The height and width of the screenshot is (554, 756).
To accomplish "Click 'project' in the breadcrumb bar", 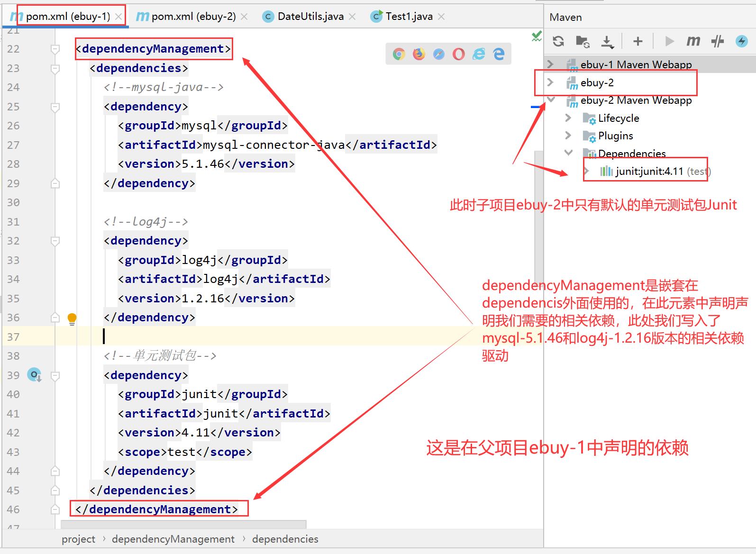I will click(78, 539).
